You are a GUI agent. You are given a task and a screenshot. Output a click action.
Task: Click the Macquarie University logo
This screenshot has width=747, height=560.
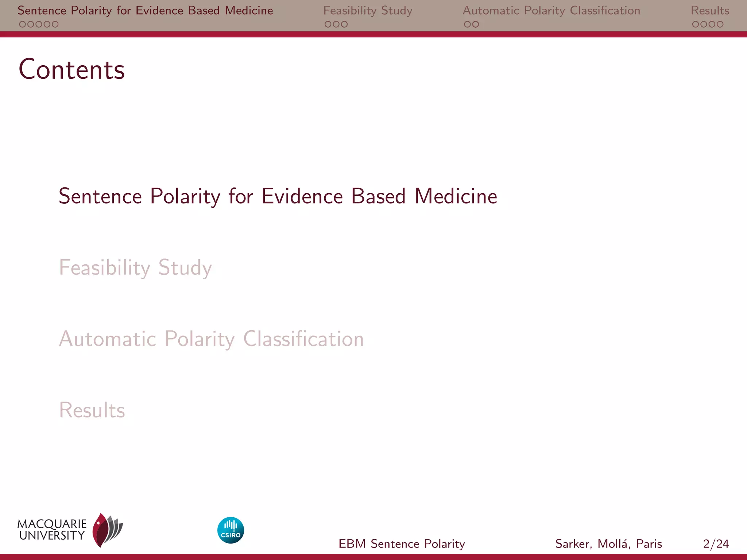(70, 530)
